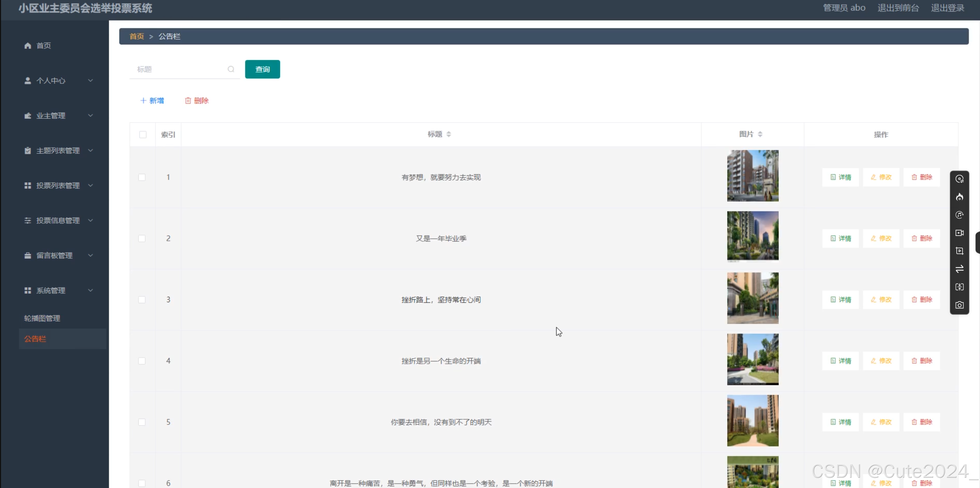Click 删除 for row 挫折路上，坚持常在心间

click(922, 300)
